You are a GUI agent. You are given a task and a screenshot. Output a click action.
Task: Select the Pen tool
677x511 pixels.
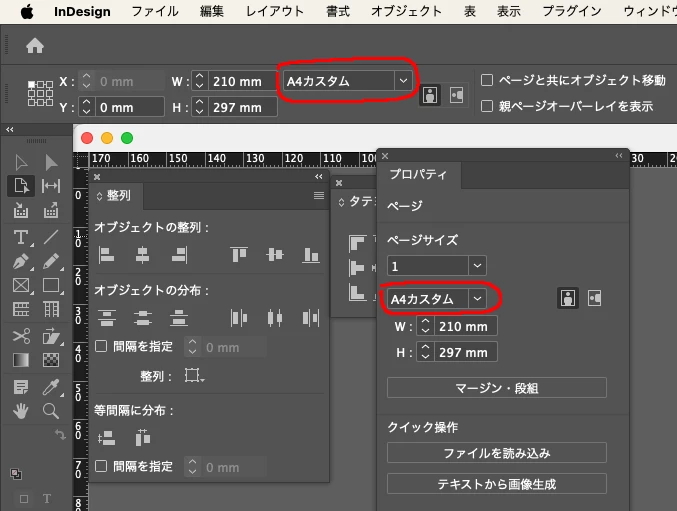point(21,262)
